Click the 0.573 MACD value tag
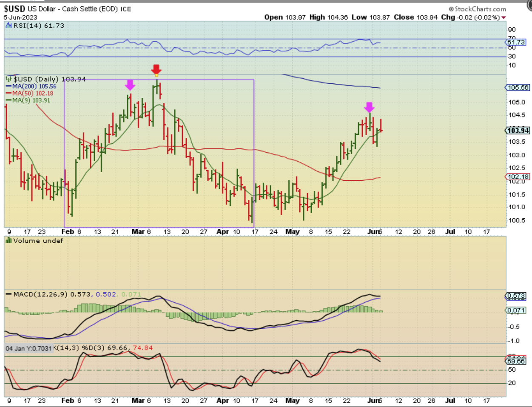Viewport: 532px width, 407px height. pos(516,296)
